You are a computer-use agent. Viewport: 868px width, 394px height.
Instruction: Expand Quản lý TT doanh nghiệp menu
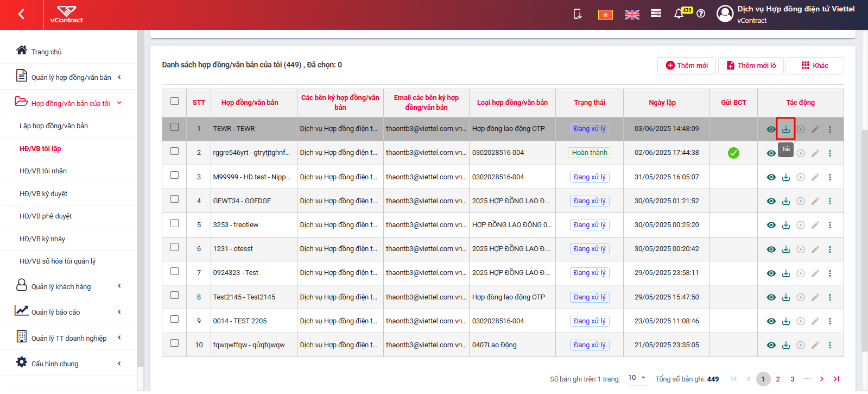pos(68,337)
